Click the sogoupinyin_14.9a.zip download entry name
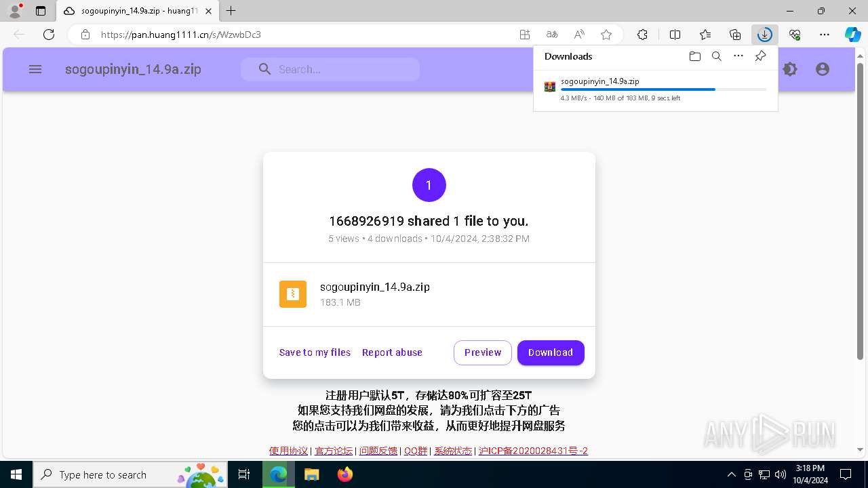This screenshot has width=868, height=488. (x=599, y=81)
